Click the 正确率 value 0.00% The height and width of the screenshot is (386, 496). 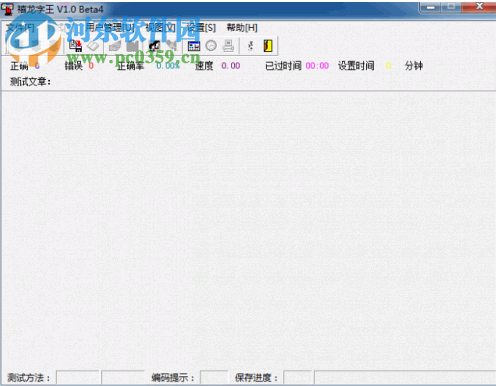point(168,66)
